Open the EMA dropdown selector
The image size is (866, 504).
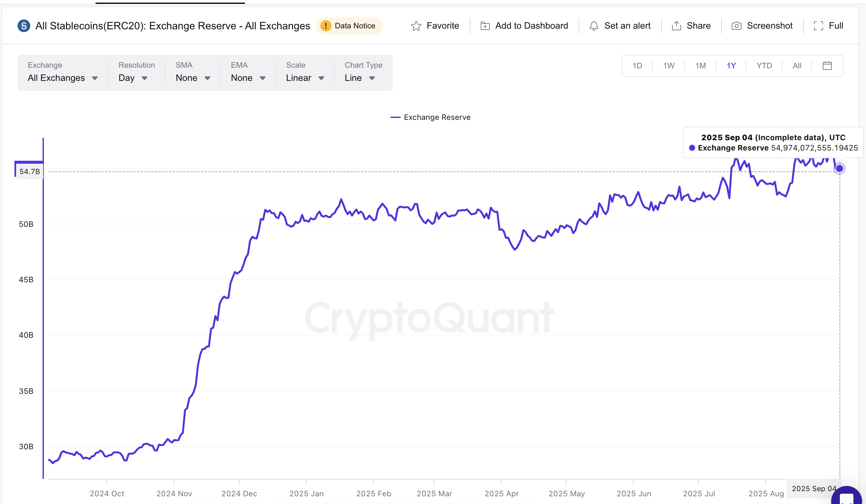(x=248, y=78)
